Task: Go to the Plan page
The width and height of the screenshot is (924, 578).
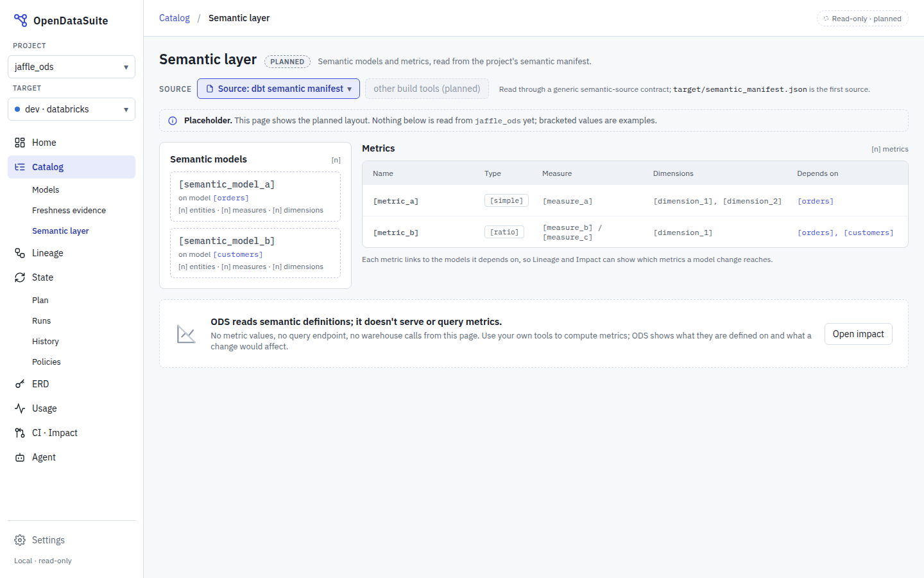Action: 40,300
